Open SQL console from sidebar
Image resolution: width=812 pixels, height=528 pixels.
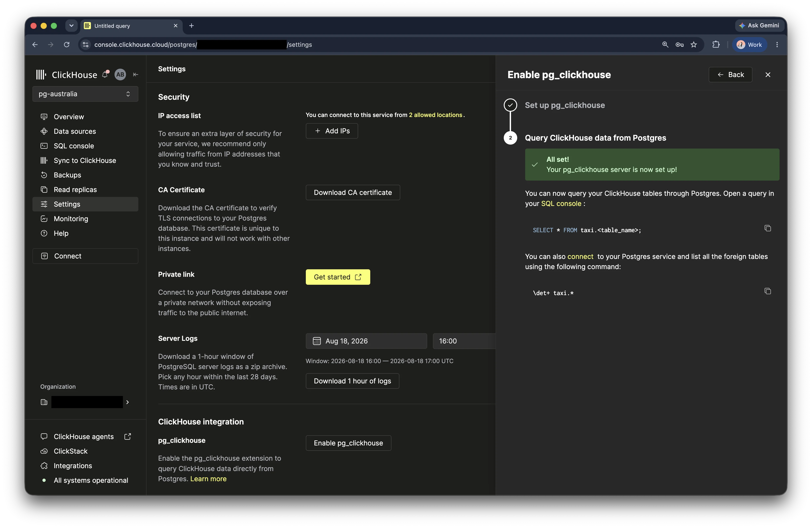click(x=85, y=146)
